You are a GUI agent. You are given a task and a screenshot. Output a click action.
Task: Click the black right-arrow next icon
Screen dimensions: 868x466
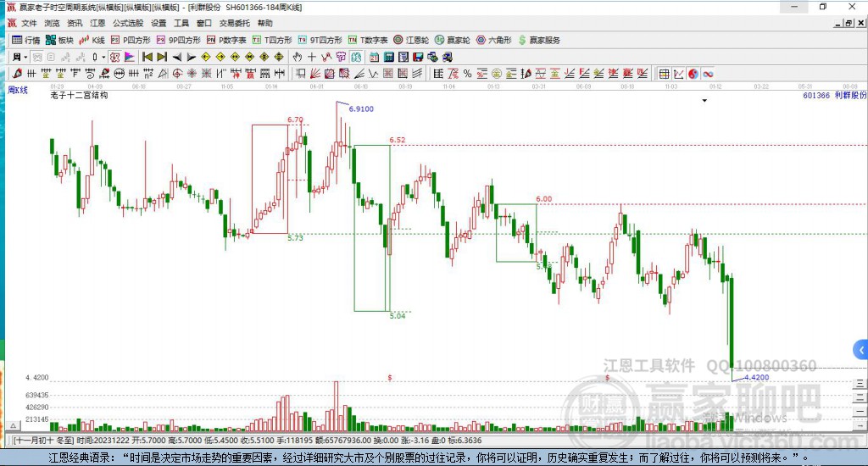[x=191, y=57]
